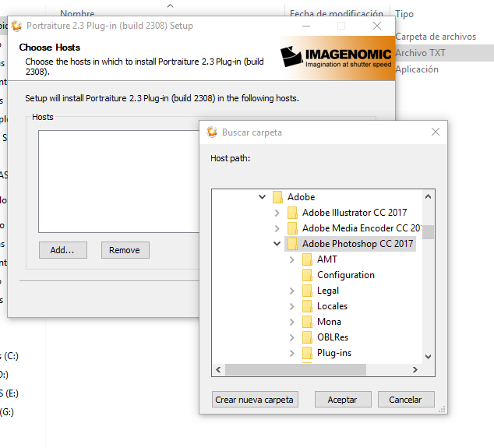Select the AMT folder icon

[307, 259]
